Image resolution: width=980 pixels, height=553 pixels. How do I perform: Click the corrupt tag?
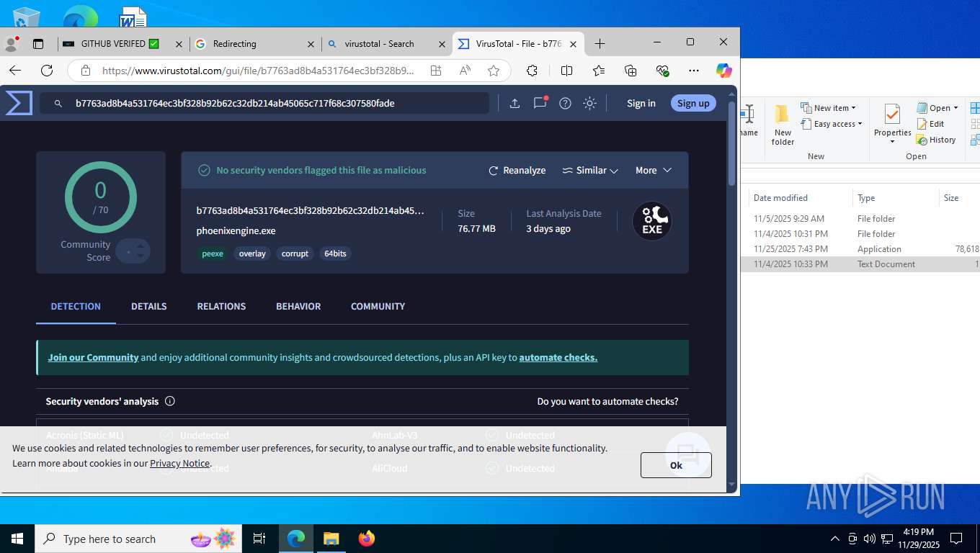tap(295, 253)
